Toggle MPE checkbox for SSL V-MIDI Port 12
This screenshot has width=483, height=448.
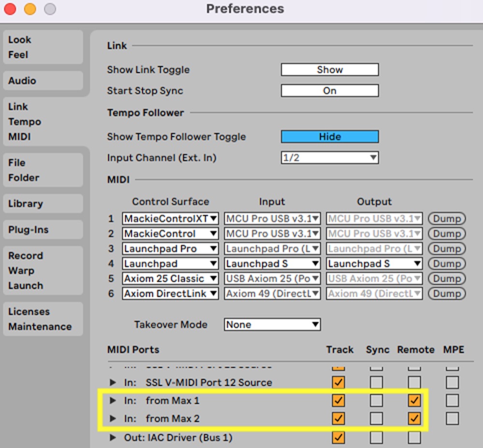[x=452, y=382]
